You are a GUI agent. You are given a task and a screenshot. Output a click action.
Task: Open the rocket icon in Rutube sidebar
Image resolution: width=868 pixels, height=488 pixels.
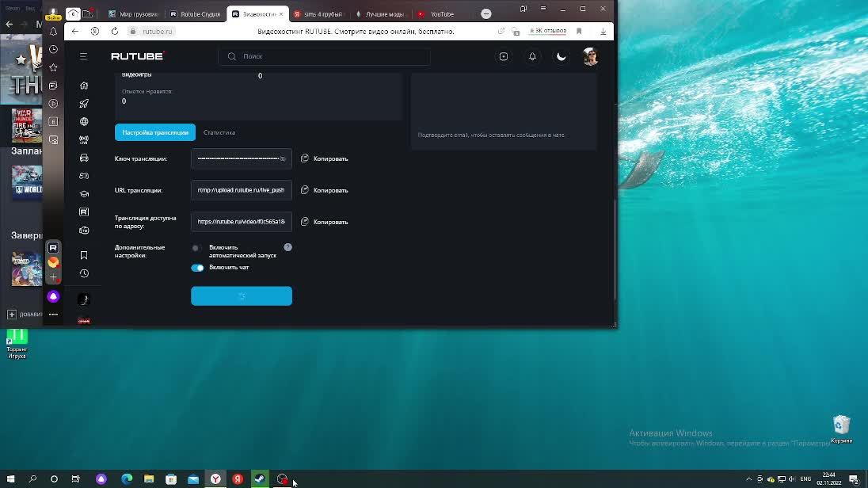[84, 104]
